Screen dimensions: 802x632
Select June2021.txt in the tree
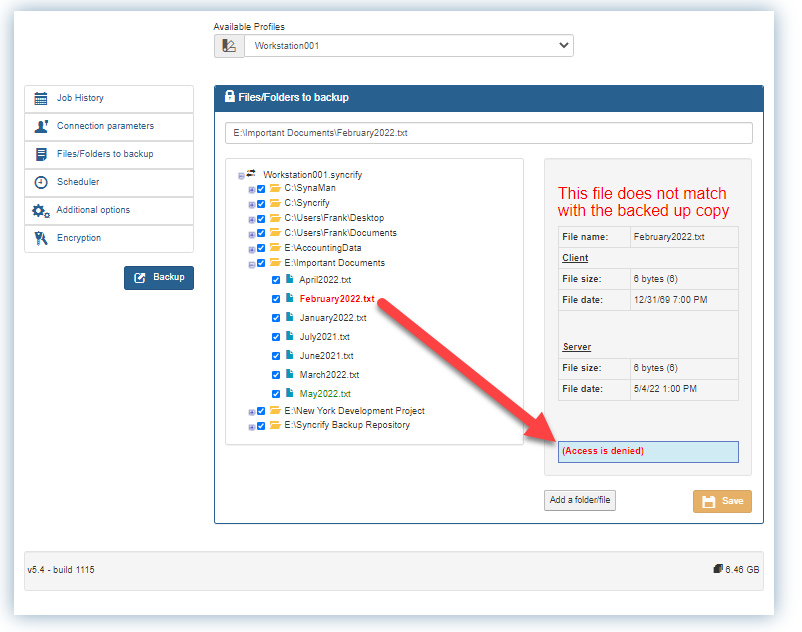tap(326, 356)
